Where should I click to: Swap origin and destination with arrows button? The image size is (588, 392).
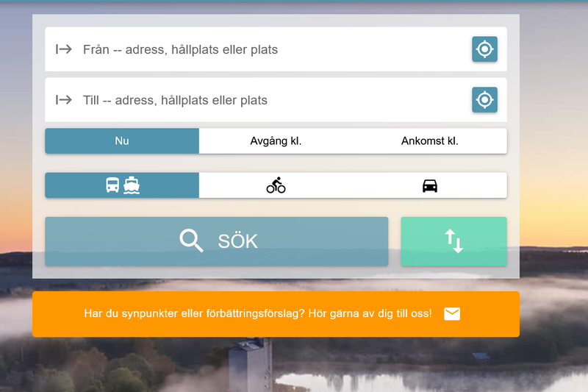pyautogui.click(x=453, y=241)
